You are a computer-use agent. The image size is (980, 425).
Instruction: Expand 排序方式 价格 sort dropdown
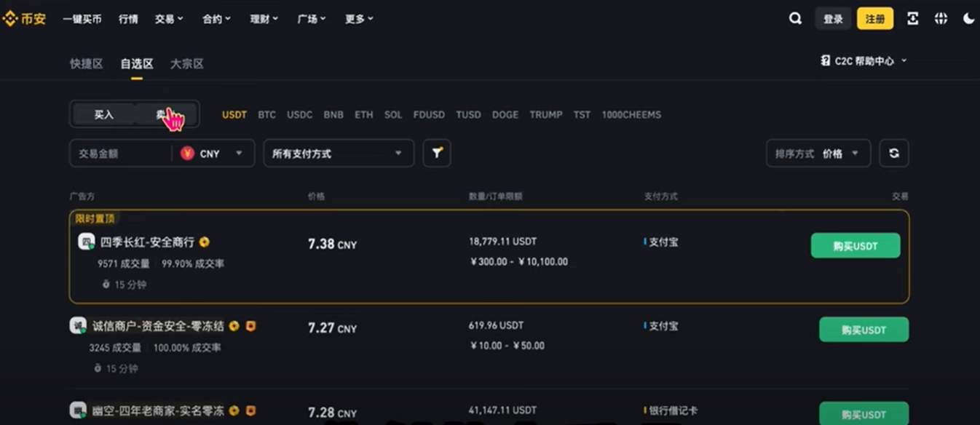point(818,154)
